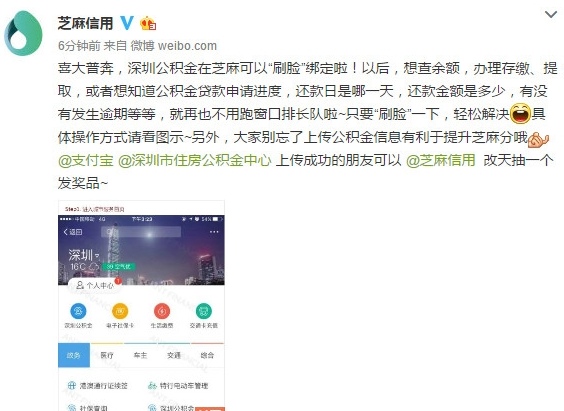The width and height of the screenshot is (564, 411).
Task: Tap the green 交通卡充值 circle icon
Action: [204, 311]
